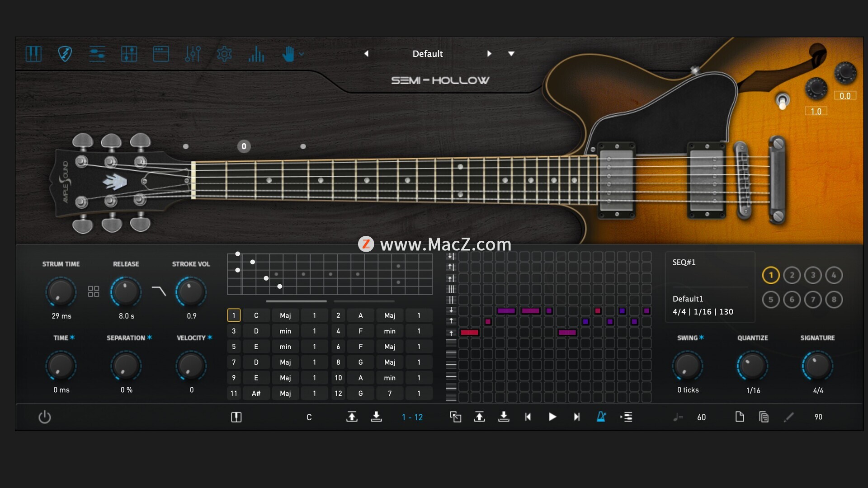Toggle the star next to SEPARATION label
The width and height of the screenshot is (868, 488).
[x=149, y=338]
